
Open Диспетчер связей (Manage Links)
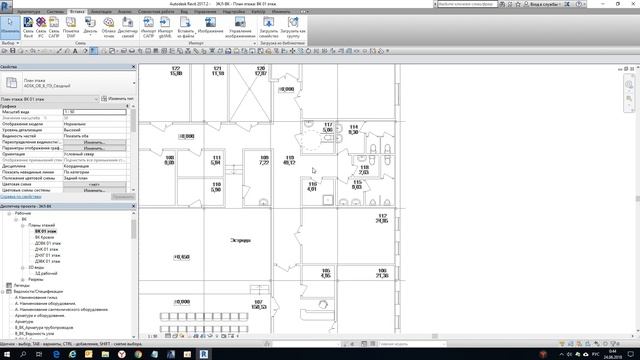128,27
